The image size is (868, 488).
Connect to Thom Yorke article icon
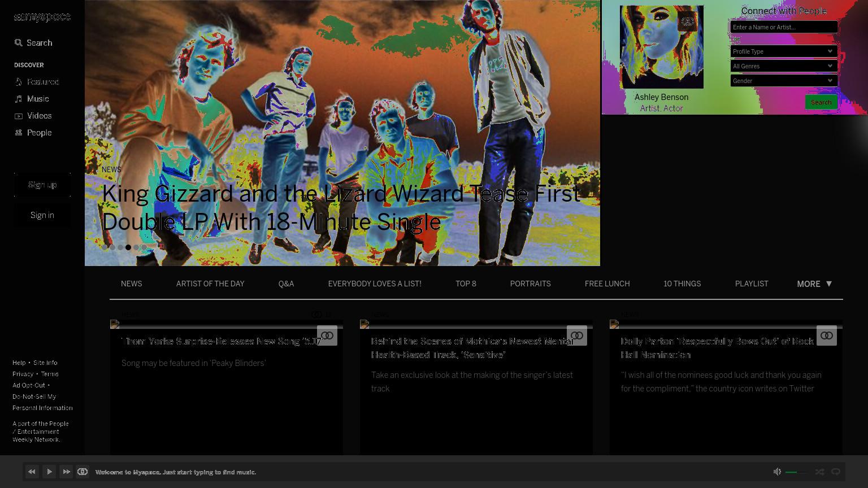(x=327, y=335)
